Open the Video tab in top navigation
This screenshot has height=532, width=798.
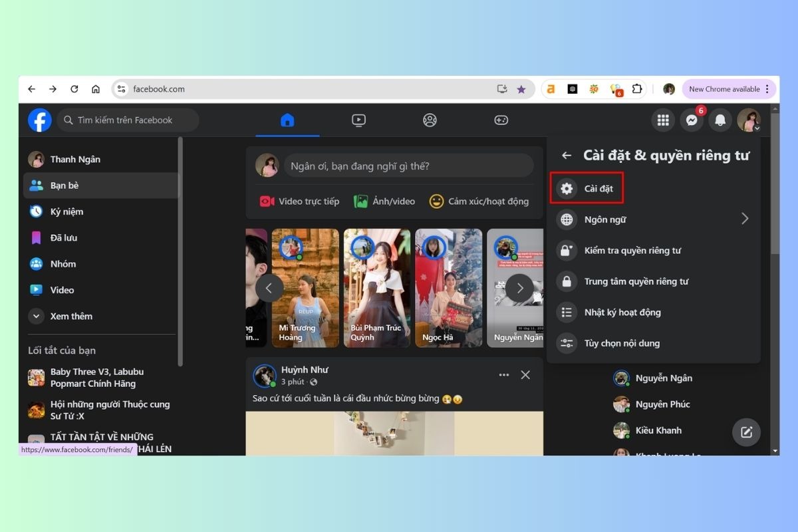(x=358, y=120)
